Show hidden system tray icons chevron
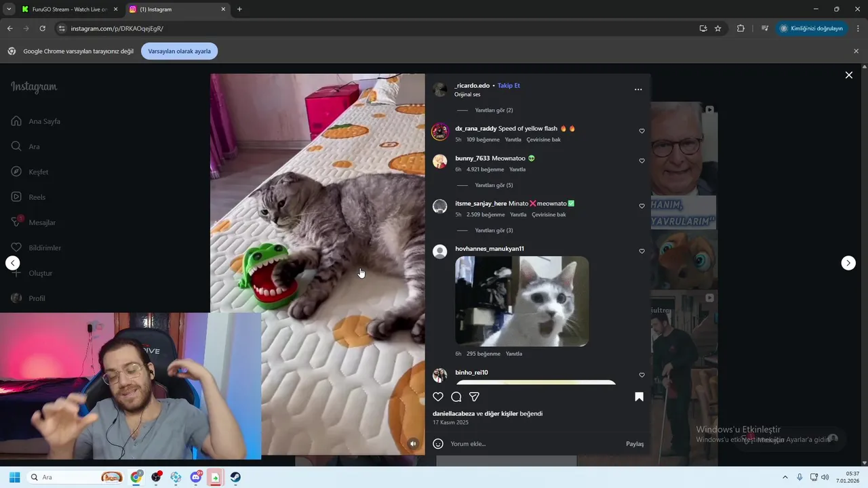868x488 pixels. (785, 477)
